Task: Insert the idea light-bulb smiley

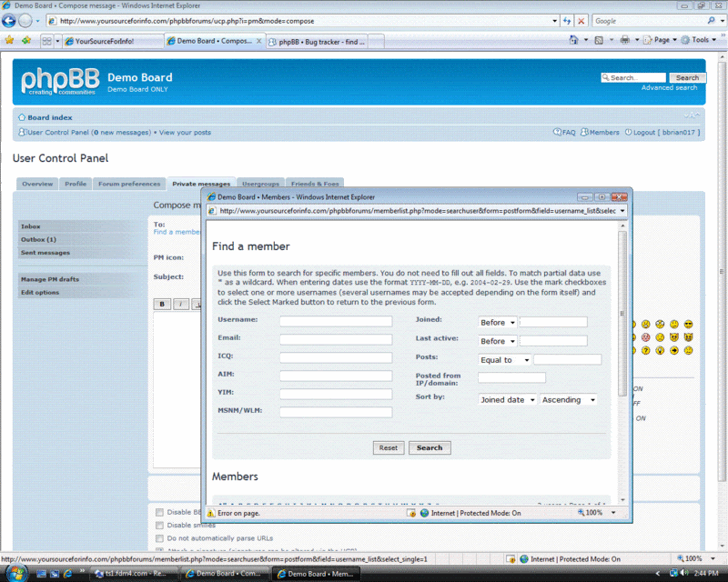Action: (x=660, y=350)
